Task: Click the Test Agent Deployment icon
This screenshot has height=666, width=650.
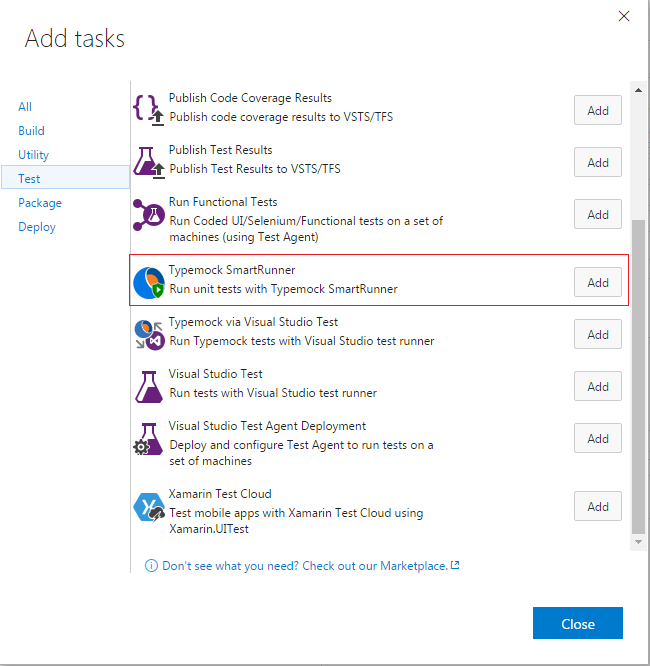Action: point(149,438)
